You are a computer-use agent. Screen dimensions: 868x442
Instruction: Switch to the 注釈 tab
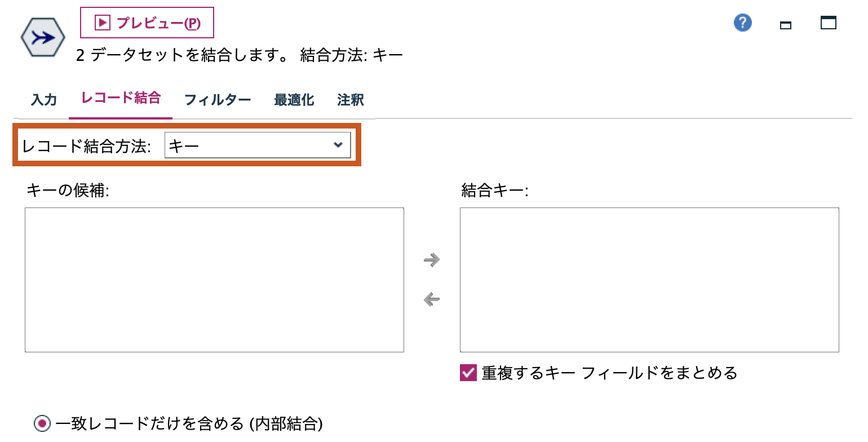click(x=349, y=99)
